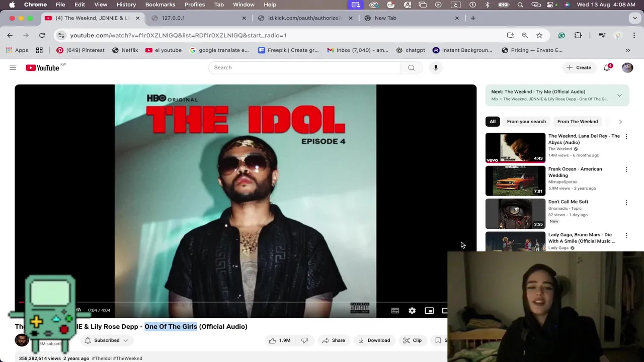Download this video
The width and height of the screenshot is (644, 362).
(374, 340)
